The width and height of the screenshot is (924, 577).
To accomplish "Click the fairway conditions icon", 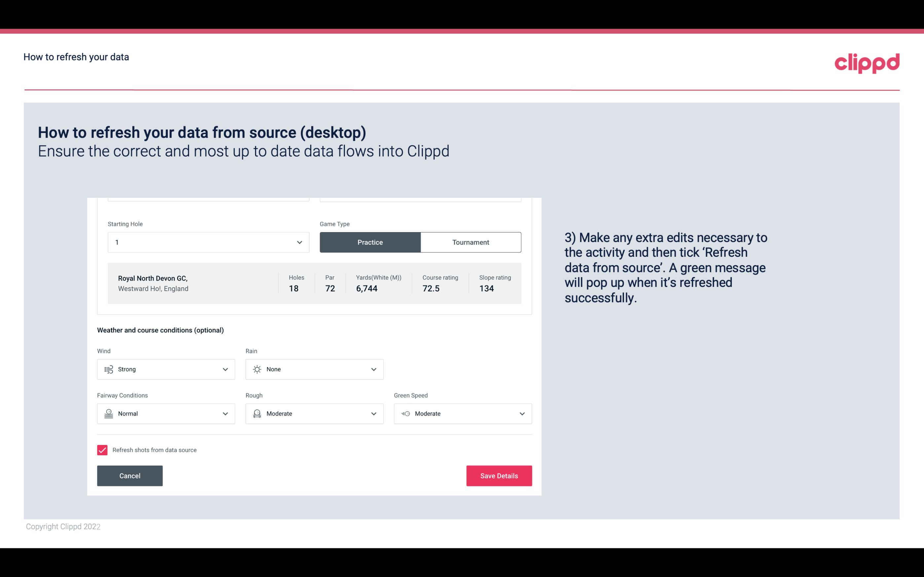I will pyautogui.click(x=108, y=414).
